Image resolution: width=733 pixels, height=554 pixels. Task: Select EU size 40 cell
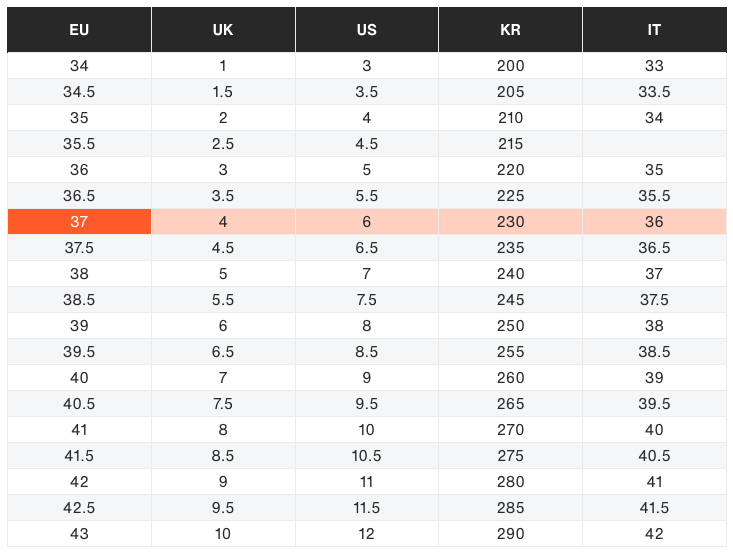point(79,378)
